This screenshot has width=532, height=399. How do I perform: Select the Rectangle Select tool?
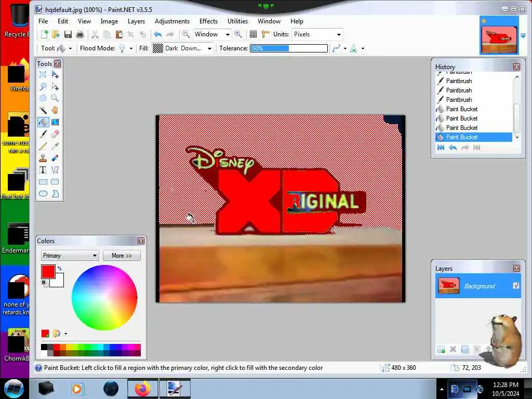point(43,75)
